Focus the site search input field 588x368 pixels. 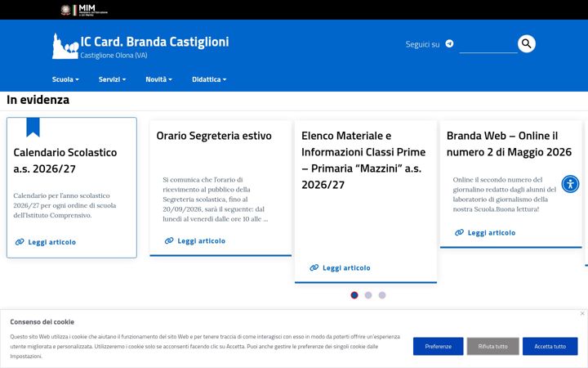(488, 45)
